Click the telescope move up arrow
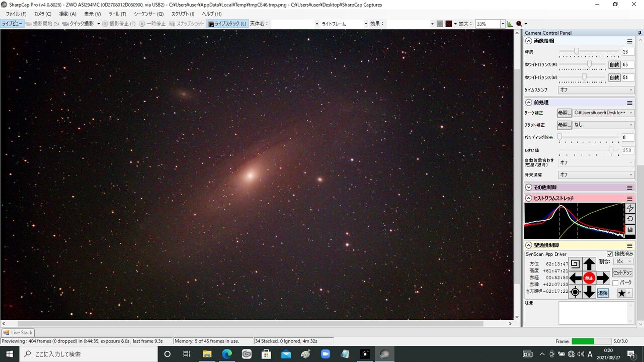 589,263
